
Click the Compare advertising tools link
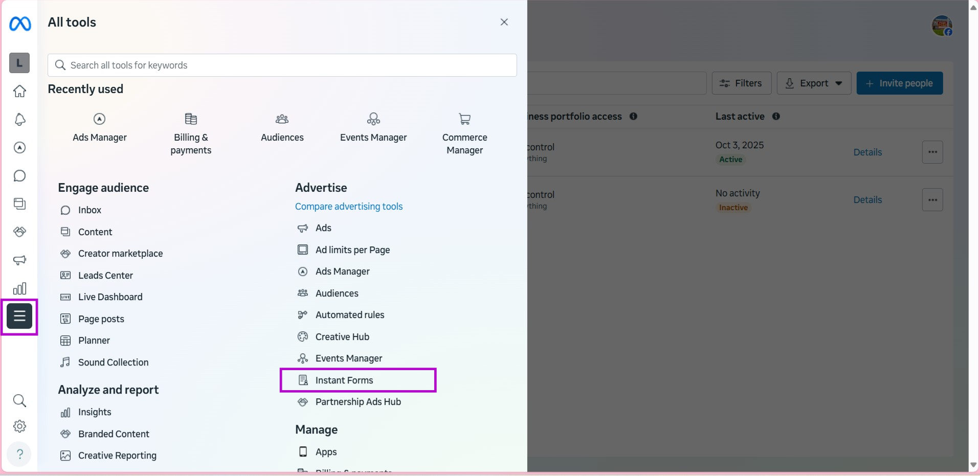coord(349,207)
